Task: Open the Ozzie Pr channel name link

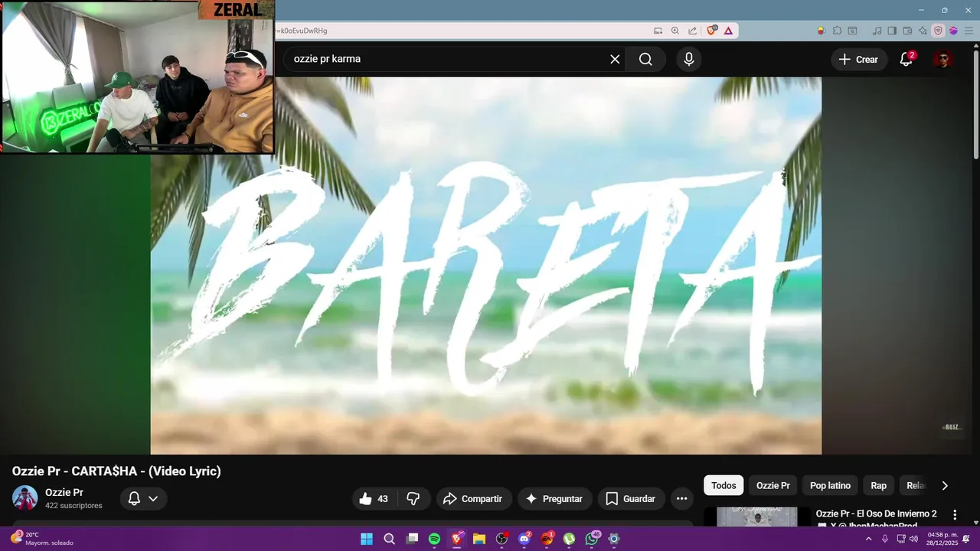Action: pyautogui.click(x=64, y=493)
